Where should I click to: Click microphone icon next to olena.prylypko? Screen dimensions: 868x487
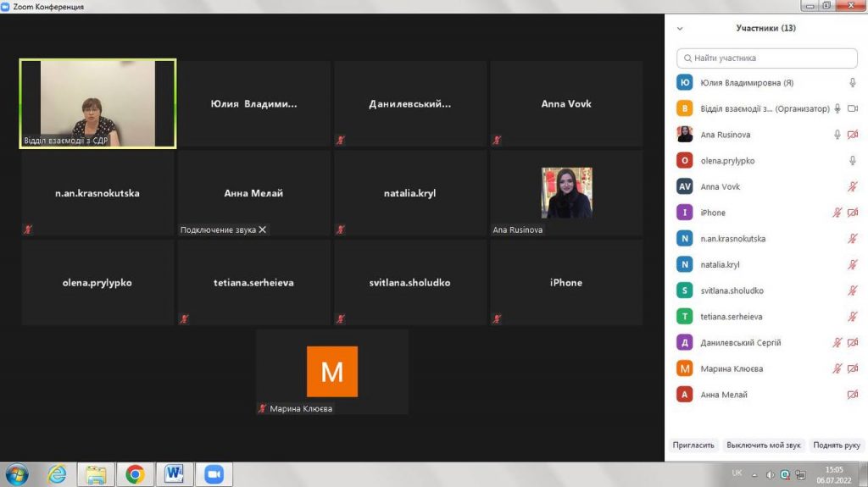[853, 160]
